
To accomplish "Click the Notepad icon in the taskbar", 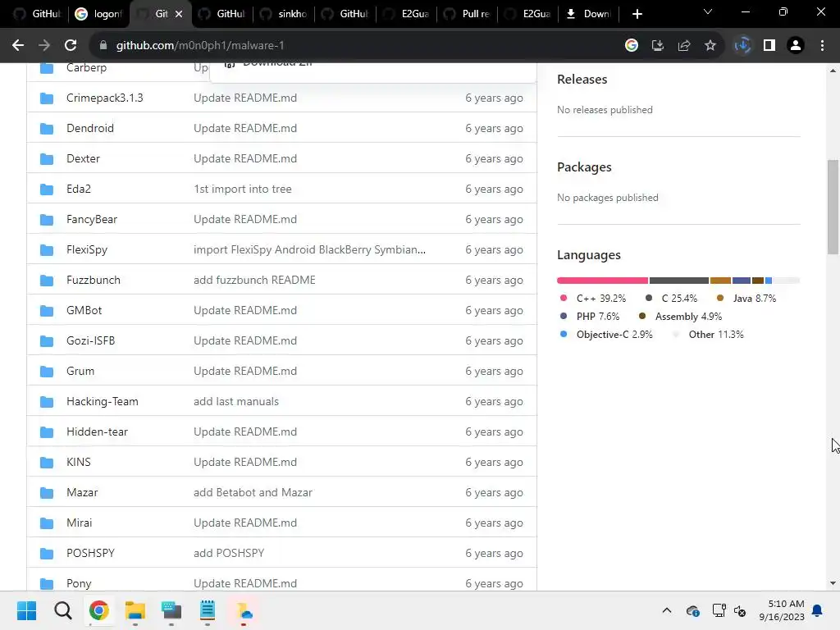I will [x=208, y=610].
